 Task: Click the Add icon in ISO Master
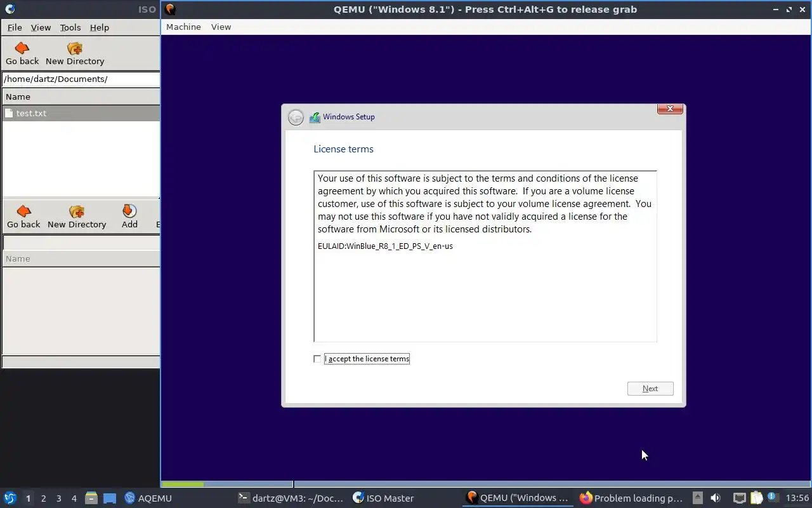129,211
